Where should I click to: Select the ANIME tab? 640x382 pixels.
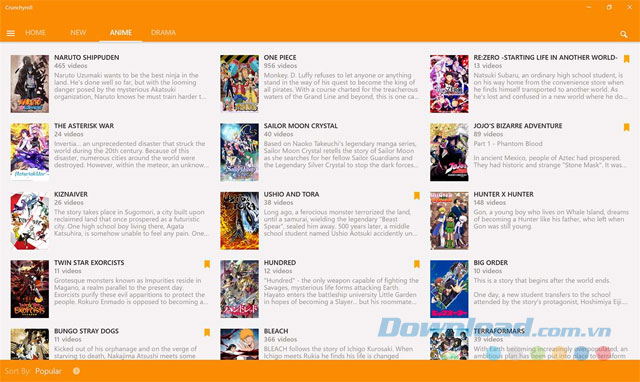click(120, 33)
